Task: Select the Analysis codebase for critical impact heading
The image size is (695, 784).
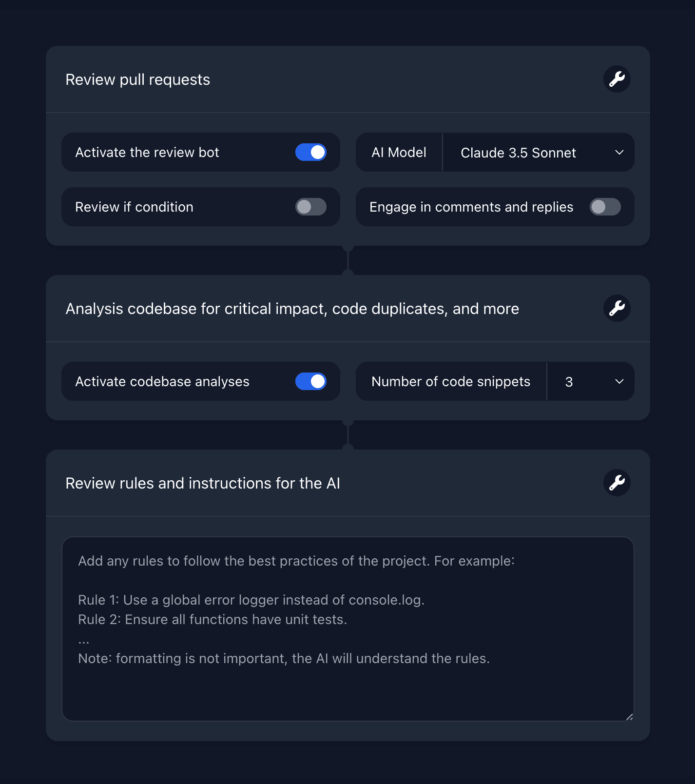Action: (x=292, y=309)
